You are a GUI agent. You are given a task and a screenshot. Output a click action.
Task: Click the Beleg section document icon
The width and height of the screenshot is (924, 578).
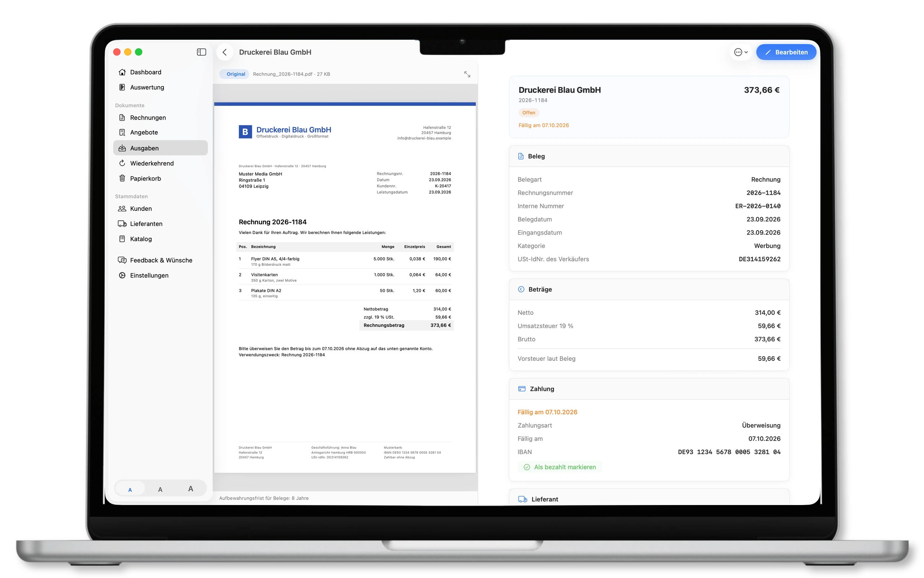click(521, 156)
